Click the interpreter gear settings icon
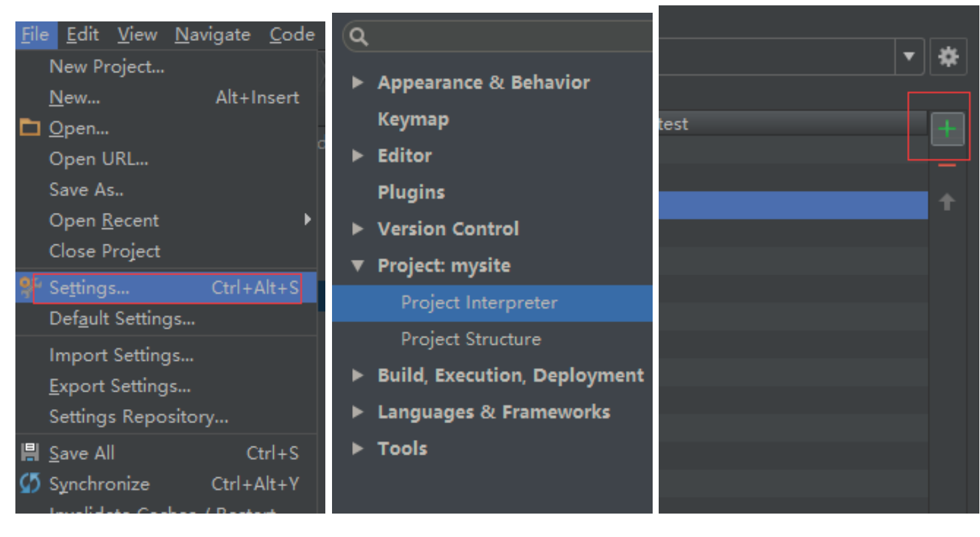The height and width of the screenshot is (537, 980). (x=948, y=57)
